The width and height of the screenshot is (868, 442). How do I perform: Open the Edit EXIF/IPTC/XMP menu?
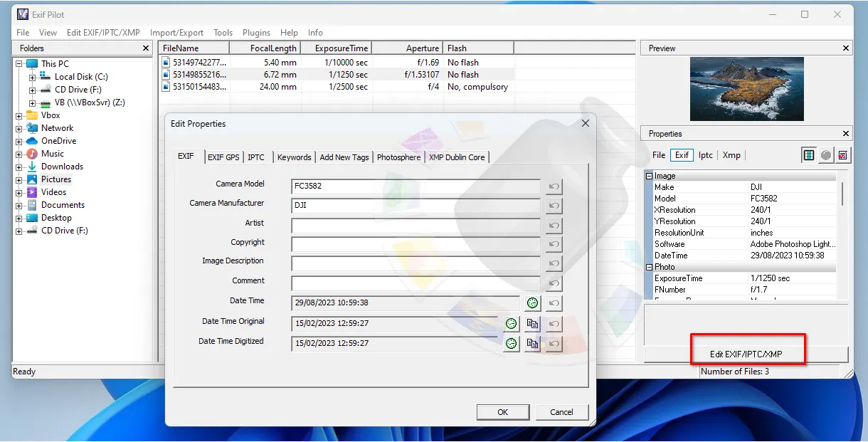pyautogui.click(x=103, y=33)
